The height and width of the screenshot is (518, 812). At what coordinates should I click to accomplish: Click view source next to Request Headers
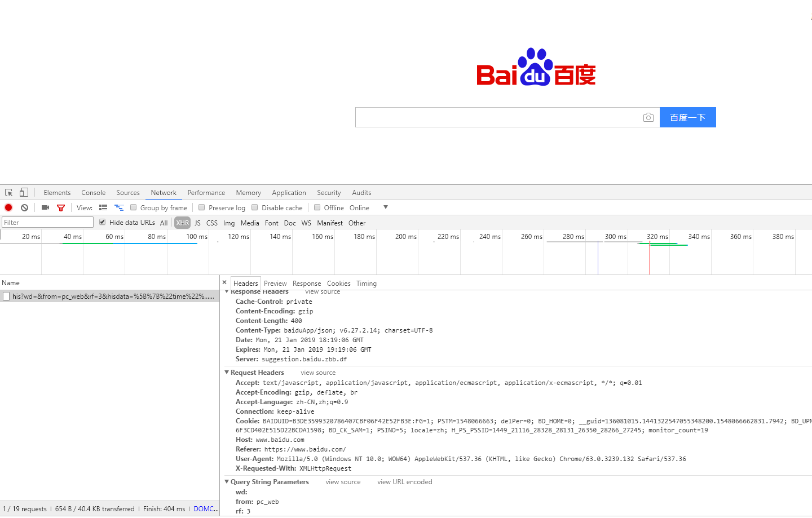[x=317, y=372]
